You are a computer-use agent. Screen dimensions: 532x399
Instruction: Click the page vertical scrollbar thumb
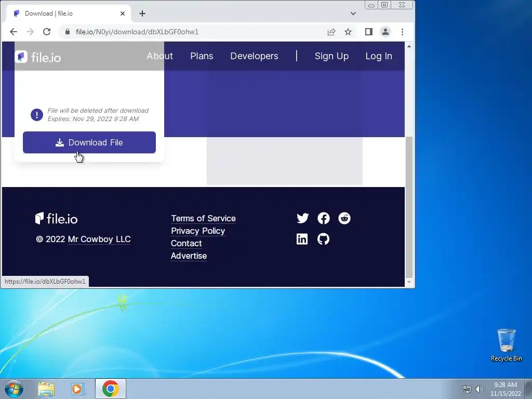[x=409, y=207]
